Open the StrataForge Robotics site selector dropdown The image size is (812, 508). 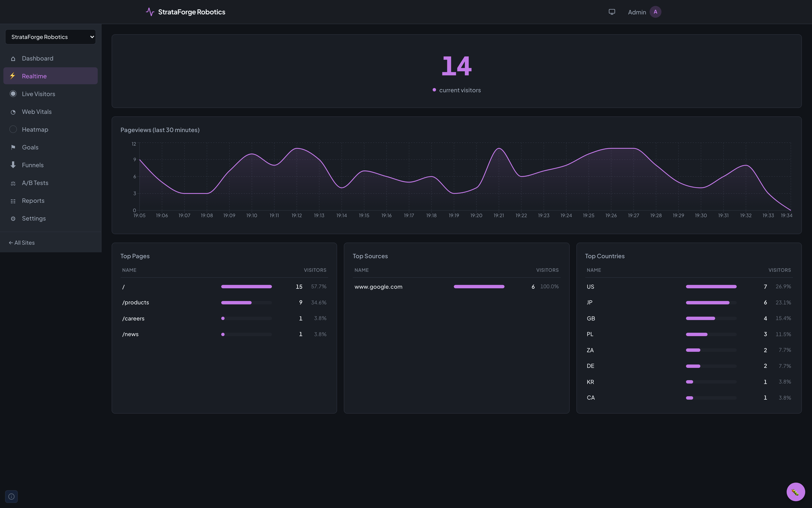pyautogui.click(x=50, y=37)
